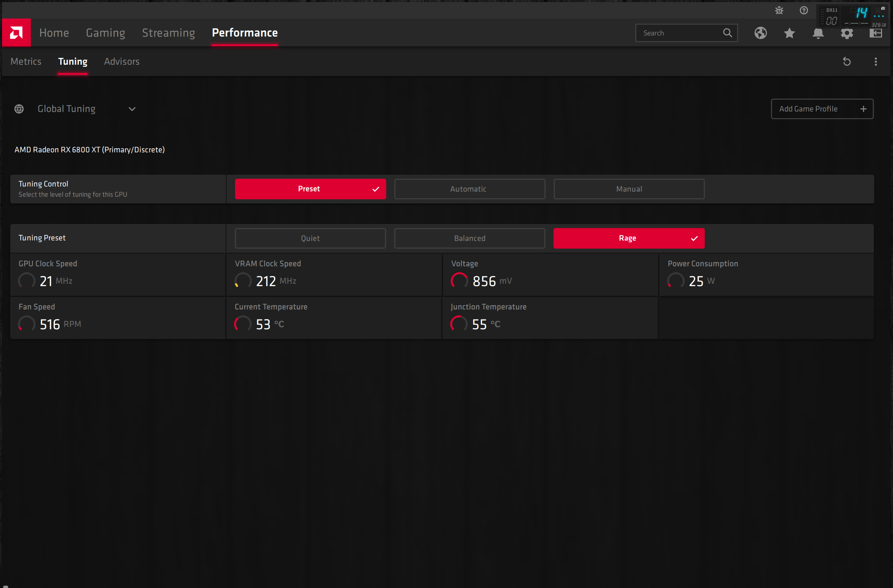Click the Junction Temperature gauge ring

[x=459, y=324]
